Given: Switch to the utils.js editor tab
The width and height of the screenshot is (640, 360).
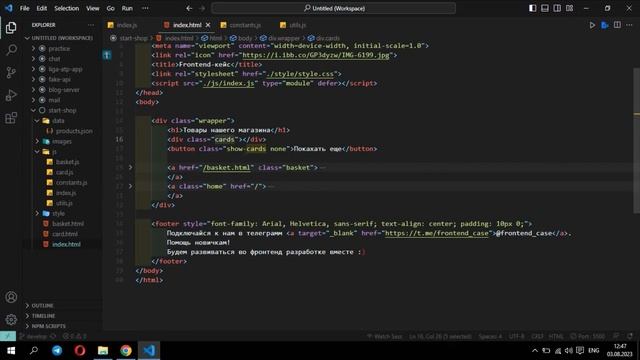Looking at the screenshot, I should (297, 25).
